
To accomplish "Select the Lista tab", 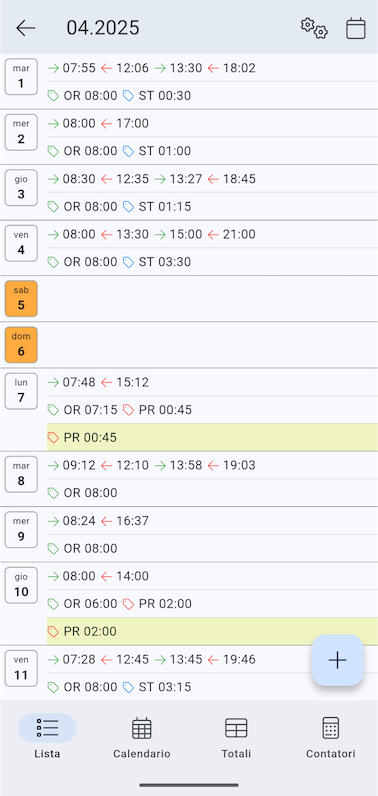I will click(x=47, y=738).
